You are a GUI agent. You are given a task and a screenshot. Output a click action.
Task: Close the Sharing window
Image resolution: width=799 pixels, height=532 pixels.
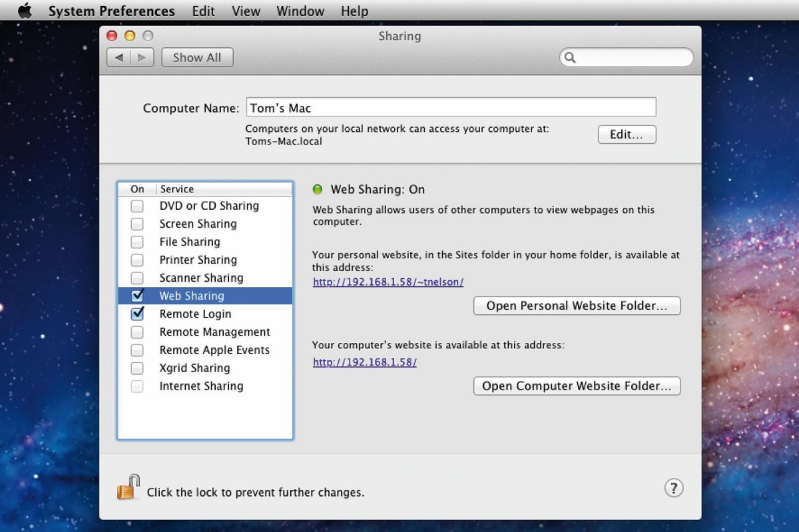pos(112,36)
